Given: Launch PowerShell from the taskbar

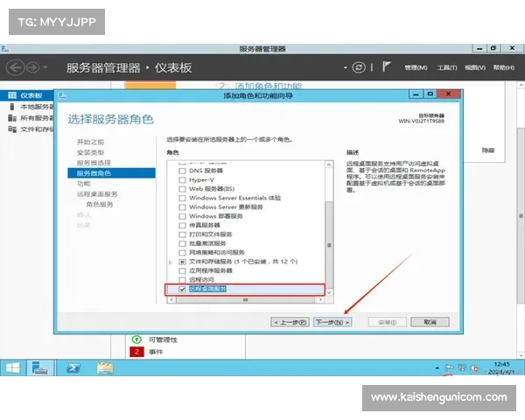Looking at the screenshot, I should [x=75, y=367].
